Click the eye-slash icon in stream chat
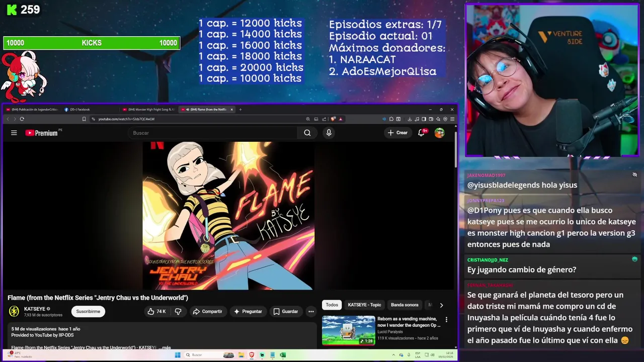This screenshot has width=644, height=362. pos(634,175)
